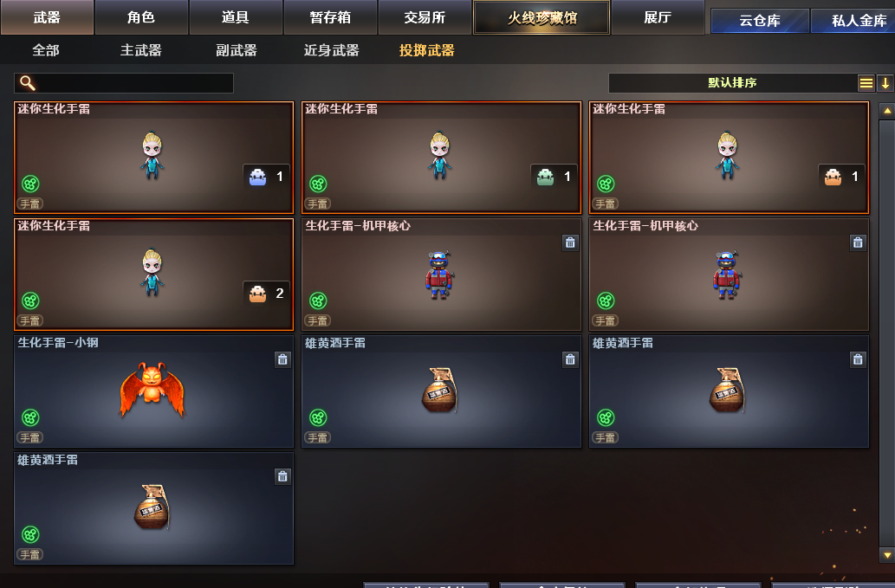Switch to the 交易所 tab
The height and width of the screenshot is (588, 895).
coord(425,17)
